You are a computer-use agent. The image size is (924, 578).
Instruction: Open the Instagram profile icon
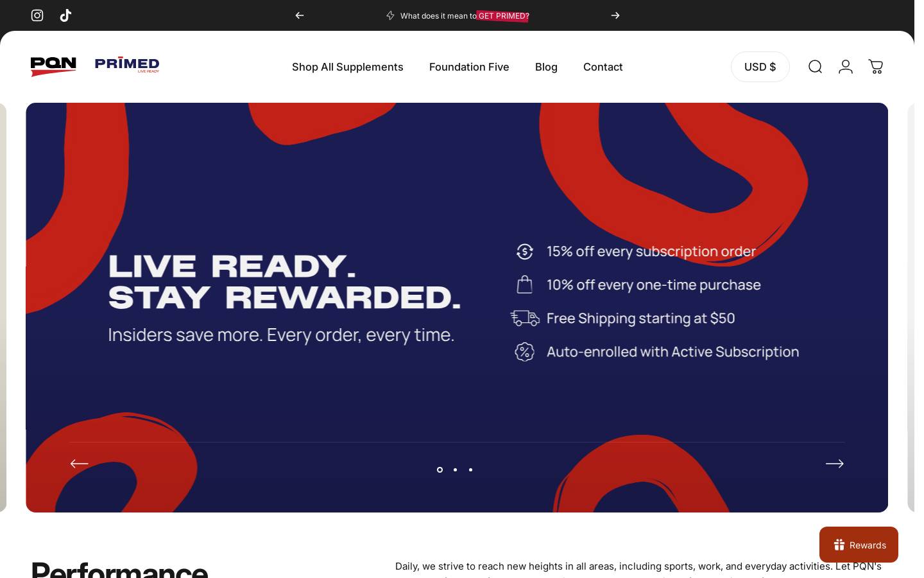pyautogui.click(x=37, y=15)
